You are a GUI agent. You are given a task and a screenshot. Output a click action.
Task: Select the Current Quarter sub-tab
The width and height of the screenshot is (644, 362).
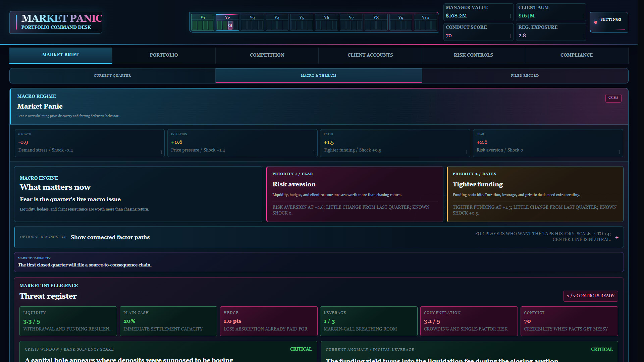tap(112, 76)
